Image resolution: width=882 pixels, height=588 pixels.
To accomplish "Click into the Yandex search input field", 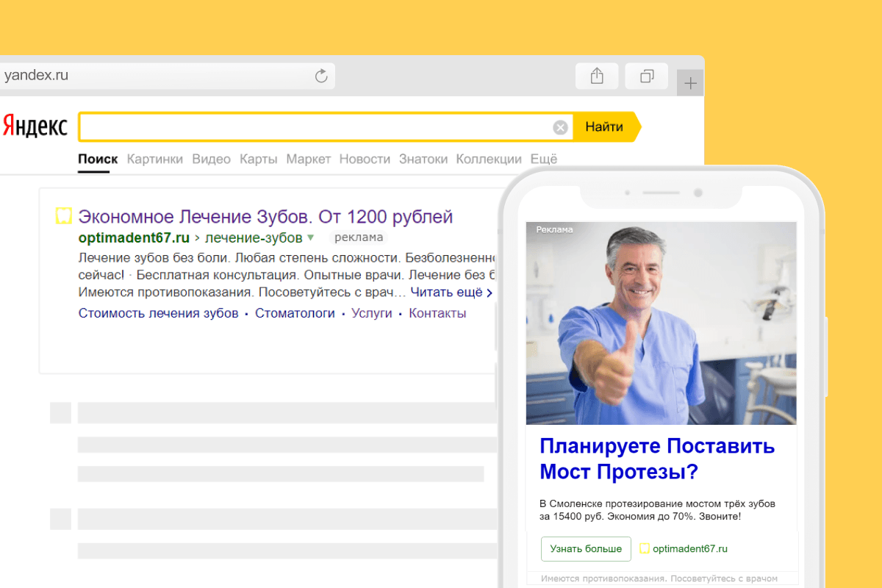I will click(316, 127).
